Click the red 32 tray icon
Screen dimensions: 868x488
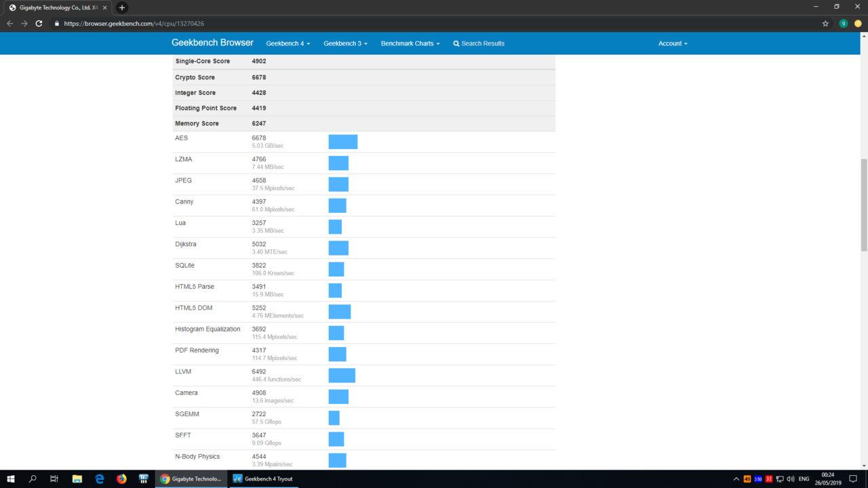[769, 479]
